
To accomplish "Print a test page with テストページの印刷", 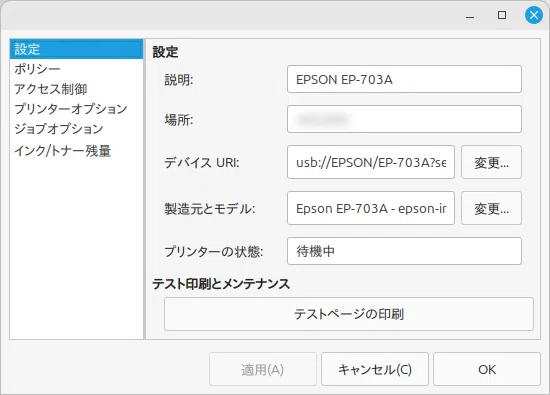I will click(349, 314).
